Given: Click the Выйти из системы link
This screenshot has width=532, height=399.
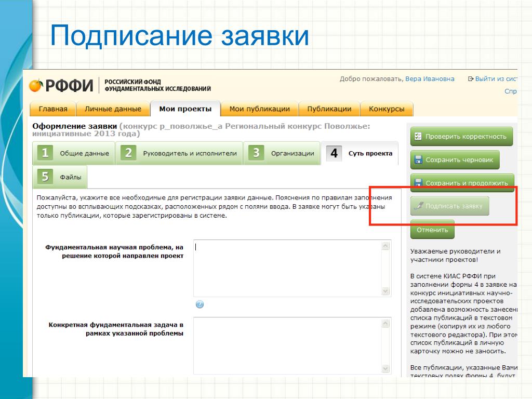Looking at the screenshot, I should point(496,79).
